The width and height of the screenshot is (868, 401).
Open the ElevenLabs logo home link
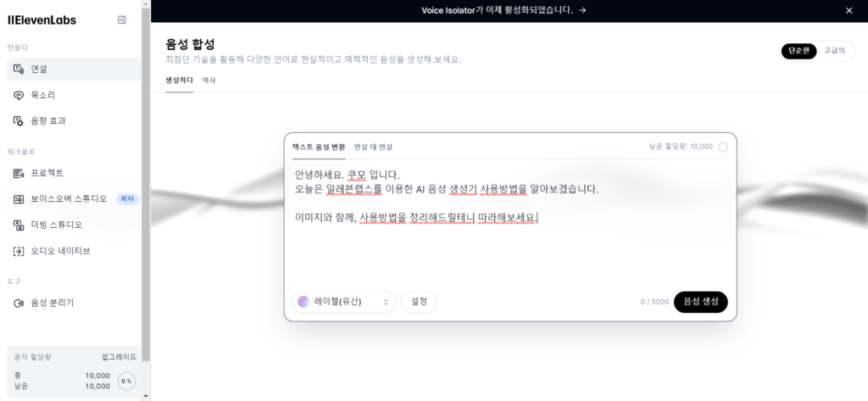(x=42, y=20)
